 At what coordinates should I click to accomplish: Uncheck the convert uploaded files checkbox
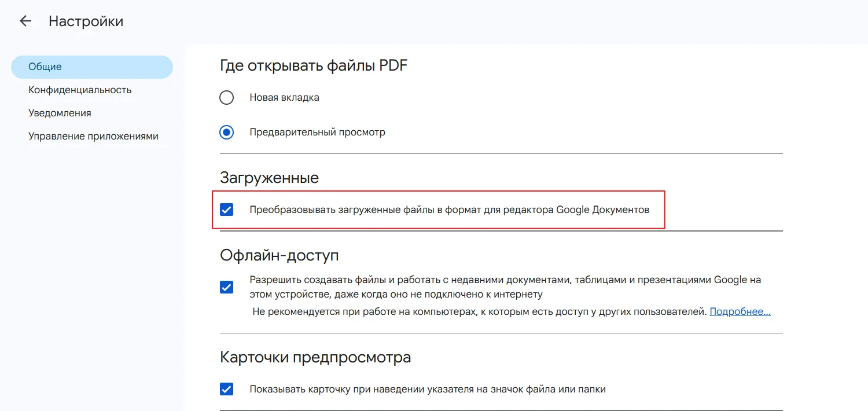(x=227, y=210)
